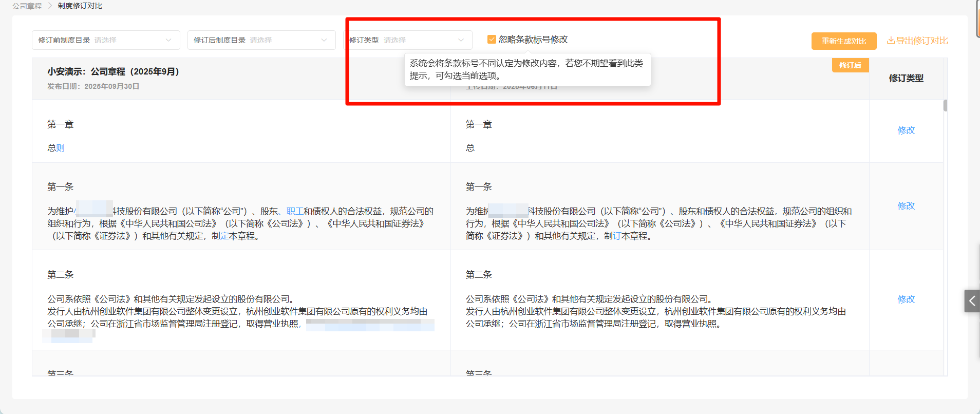The image size is (980, 414).
Task: Toggle the 忽略条款标号修改 checkbox
Action: [492, 40]
